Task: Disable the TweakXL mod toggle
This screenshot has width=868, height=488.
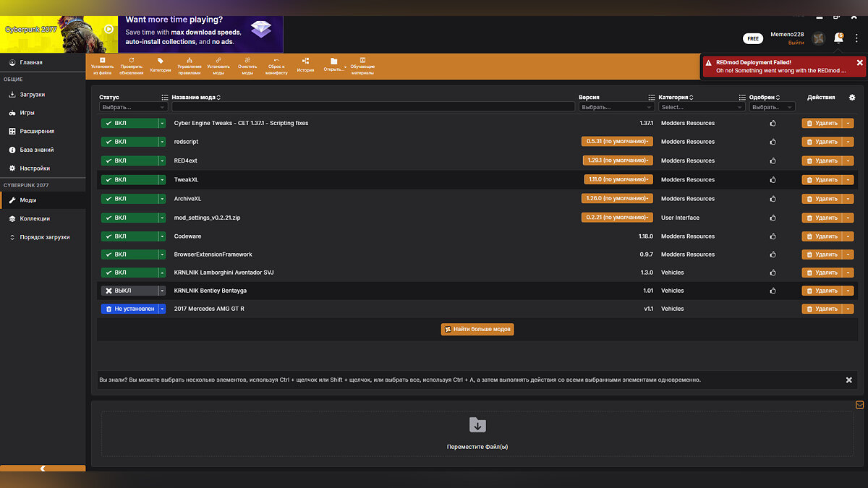Action: pyautogui.click(x=129, y=180)
